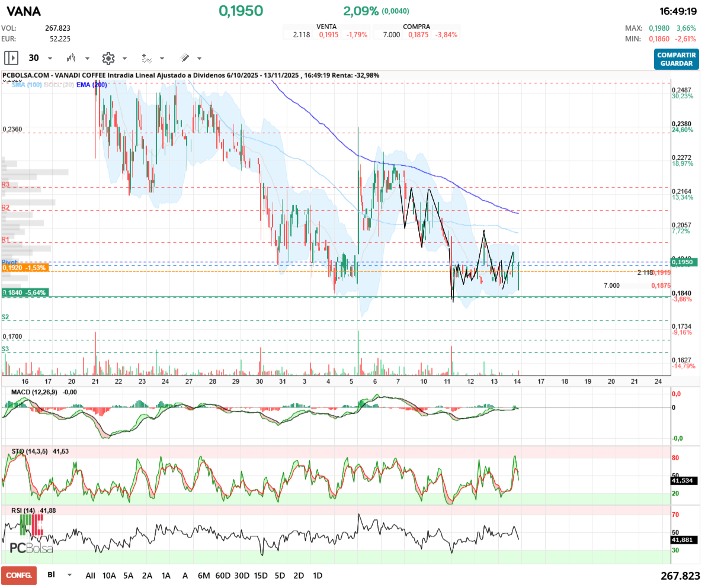The image size is (708, 588).
Task: Click the settings gear icon
Action: tap(108, 58)
